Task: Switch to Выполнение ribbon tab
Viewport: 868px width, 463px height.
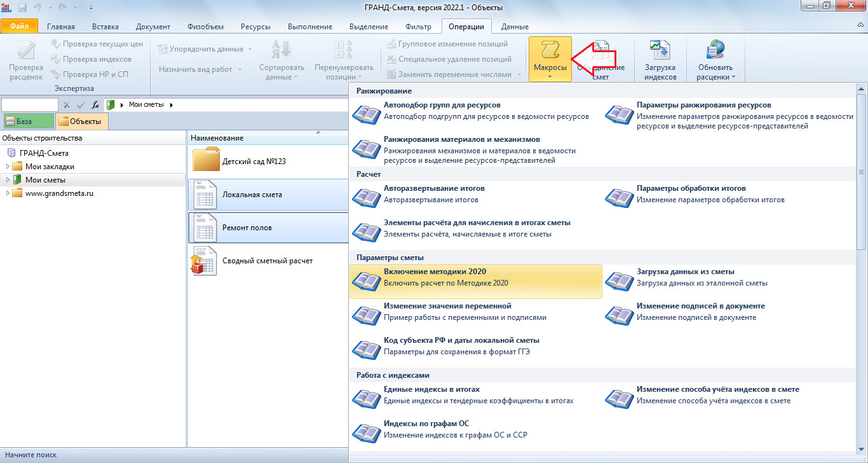Action: [x=310, y=27]
